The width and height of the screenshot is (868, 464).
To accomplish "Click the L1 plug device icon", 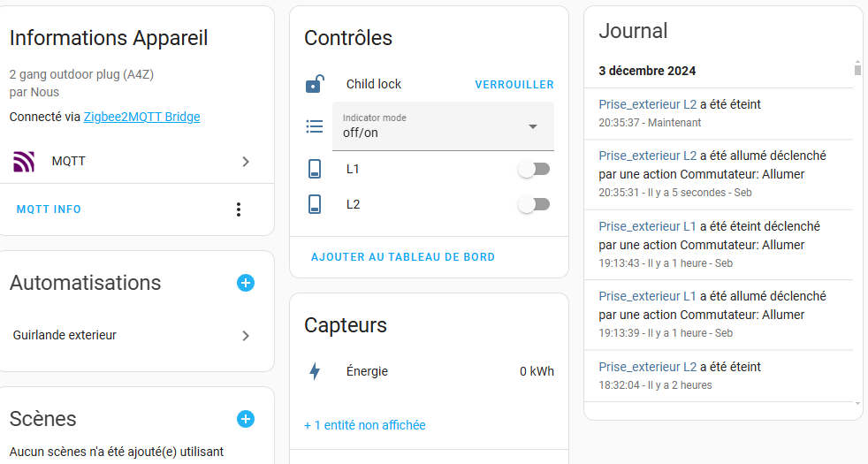I will point(315,169).
